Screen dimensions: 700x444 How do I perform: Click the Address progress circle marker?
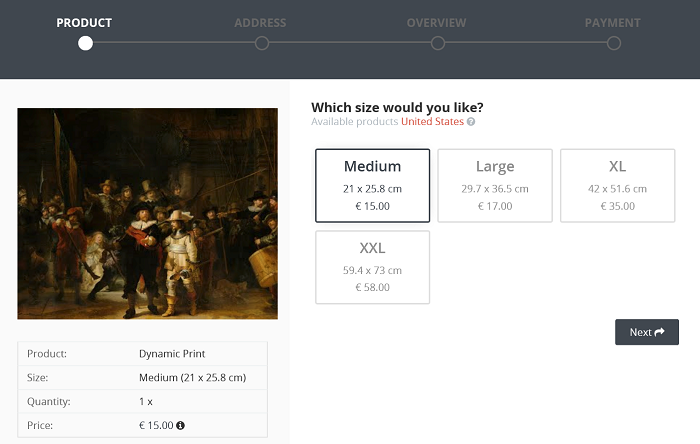262,43
